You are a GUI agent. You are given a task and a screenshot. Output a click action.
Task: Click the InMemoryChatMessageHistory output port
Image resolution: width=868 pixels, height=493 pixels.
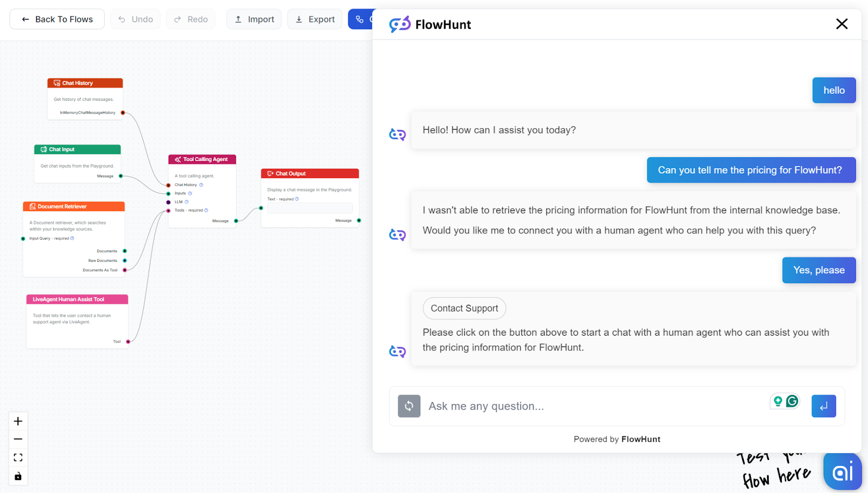(123, 113)
